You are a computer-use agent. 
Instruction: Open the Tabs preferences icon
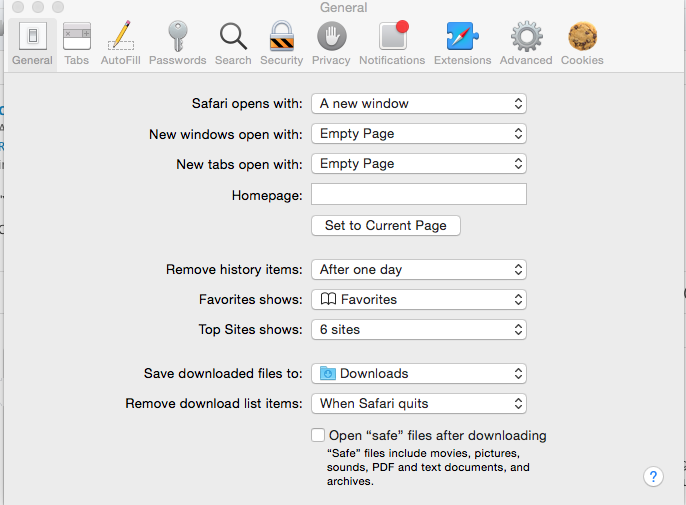[x=77, y=36]
